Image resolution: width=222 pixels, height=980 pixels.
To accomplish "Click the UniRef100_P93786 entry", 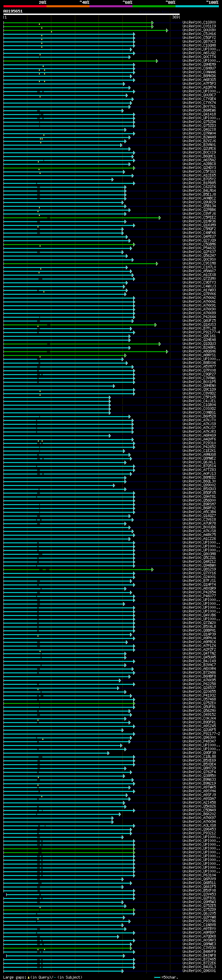I will point(199,921).
